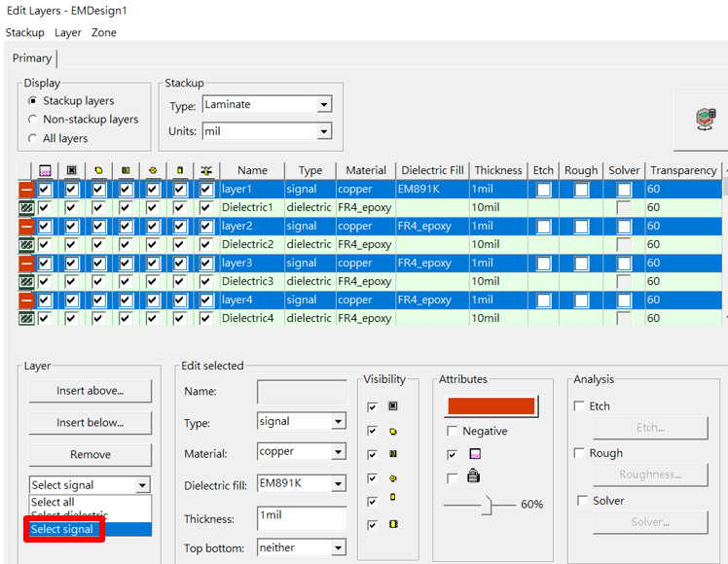Open the Zone menu
The height and width of the screenshot is (564, 728).
104,32
